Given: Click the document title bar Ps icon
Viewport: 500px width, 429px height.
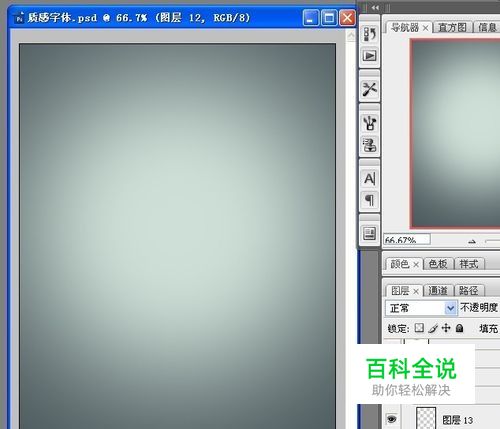Looking at the screenshot, I should tap(19, 17).
